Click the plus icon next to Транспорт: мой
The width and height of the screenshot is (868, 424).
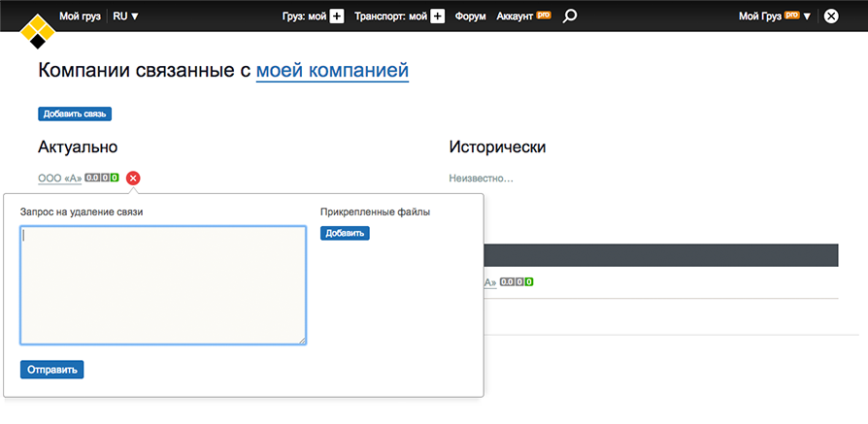tap(437, 16)
